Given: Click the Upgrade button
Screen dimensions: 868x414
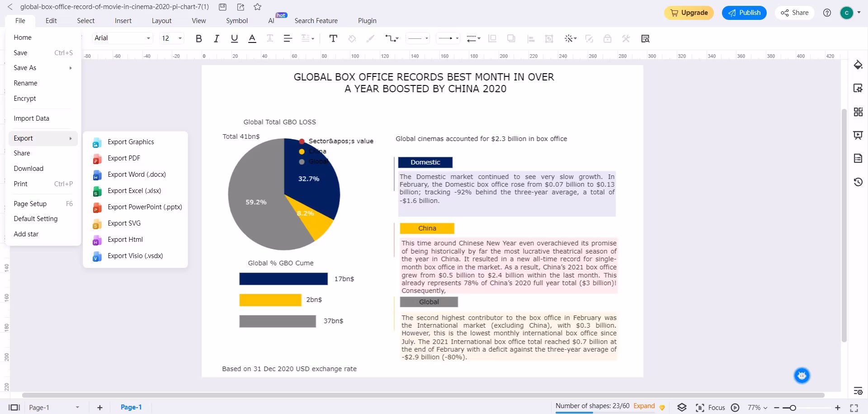Looking at the screenshot, I should (689, 13).
